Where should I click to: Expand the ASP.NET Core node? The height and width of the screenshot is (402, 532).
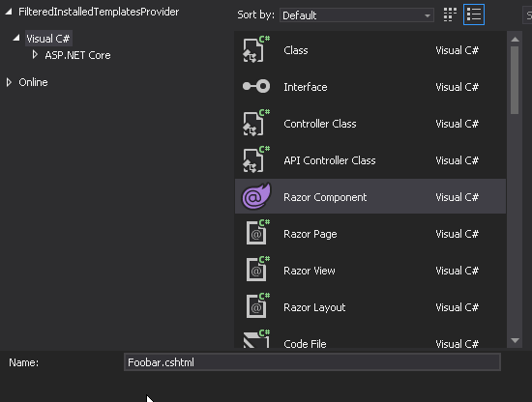click(35, 54)
